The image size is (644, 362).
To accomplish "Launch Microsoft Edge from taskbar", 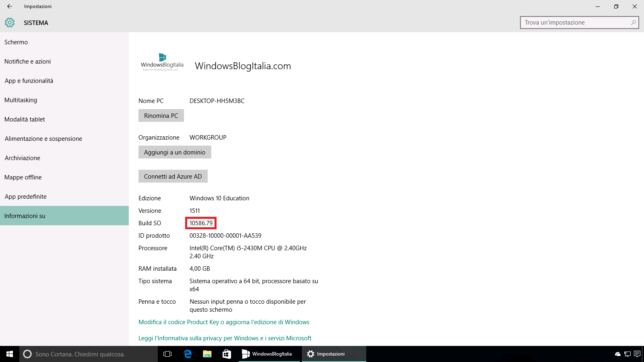I will 188,354.
